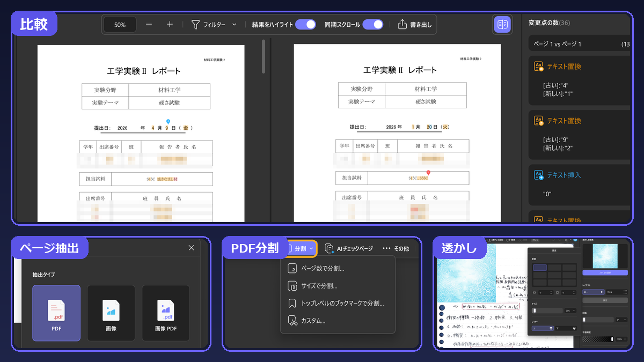Select タイル watermark layout option

coord(617,292)
